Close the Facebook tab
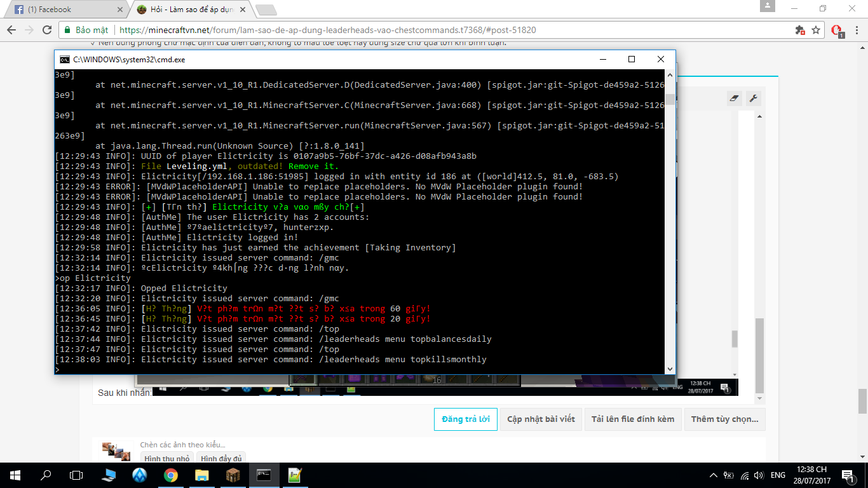 click(x=120, y=10)
